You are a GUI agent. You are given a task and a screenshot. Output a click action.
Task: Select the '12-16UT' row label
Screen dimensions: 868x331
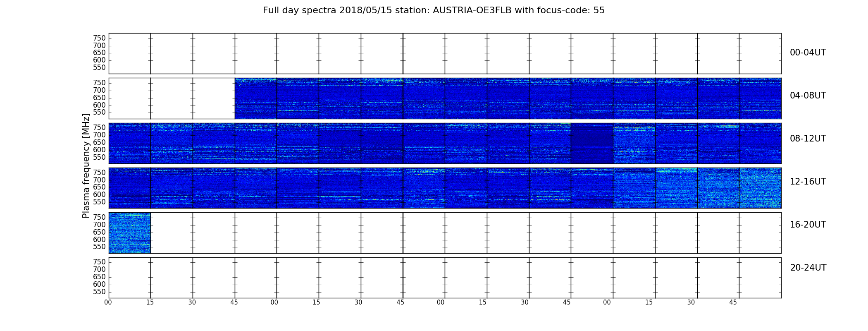(808, 182)
